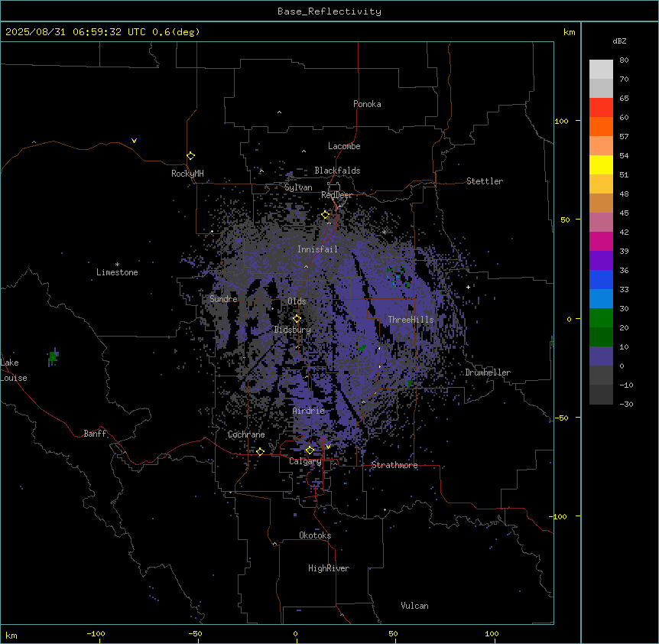
Task: Click the Vulcan label
Action: click(415, 606)
